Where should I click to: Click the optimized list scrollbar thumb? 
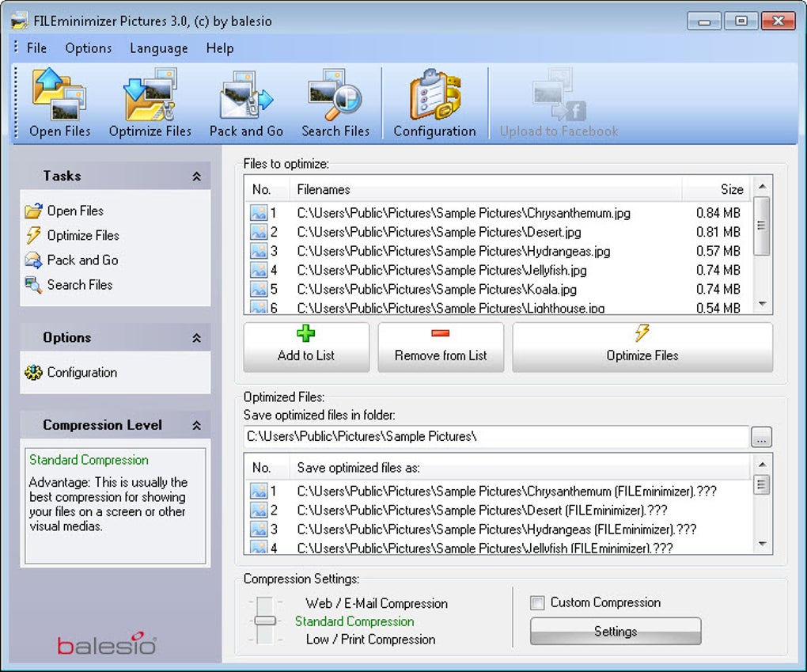(x=762, y=484)
